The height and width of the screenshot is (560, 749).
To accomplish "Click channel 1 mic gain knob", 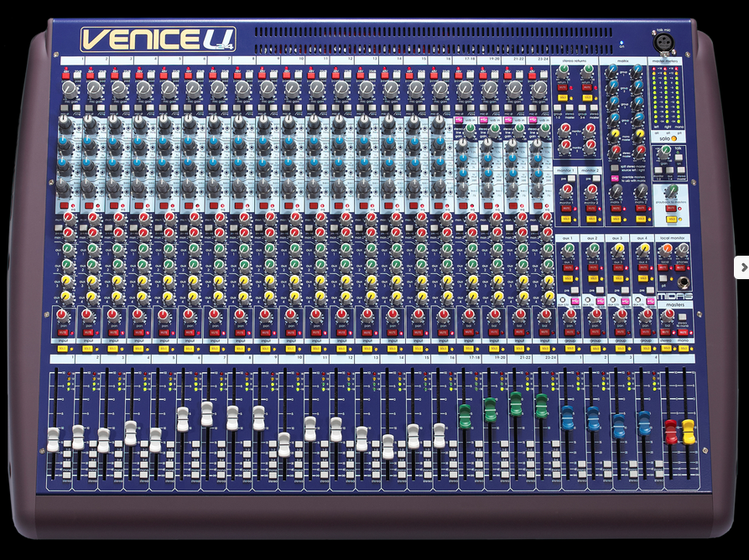I will click(x=70, y=89).
